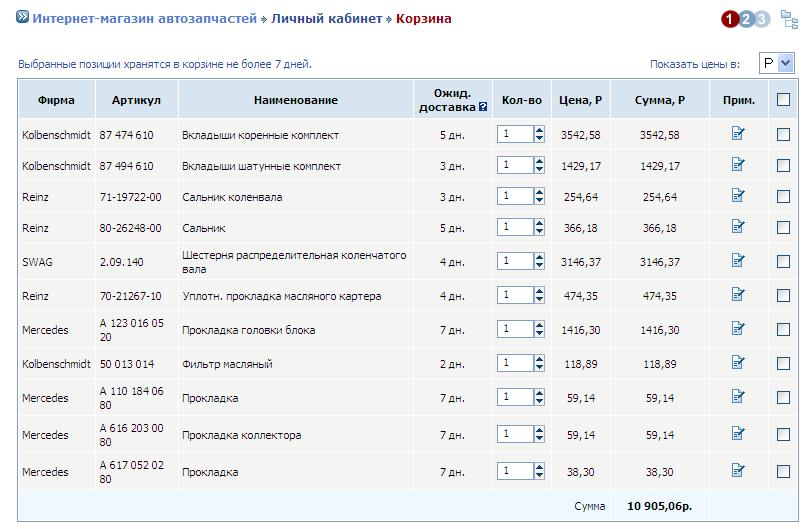This screenshot has height=529, width=808.
Task: Click the Сумма, Р column header
Action: point(660,100)
